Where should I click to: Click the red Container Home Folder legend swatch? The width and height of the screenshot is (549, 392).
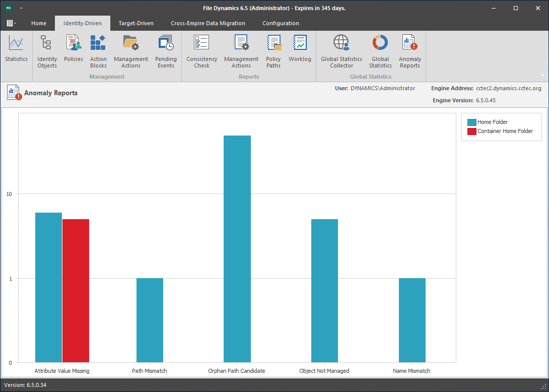coord(472,131)
